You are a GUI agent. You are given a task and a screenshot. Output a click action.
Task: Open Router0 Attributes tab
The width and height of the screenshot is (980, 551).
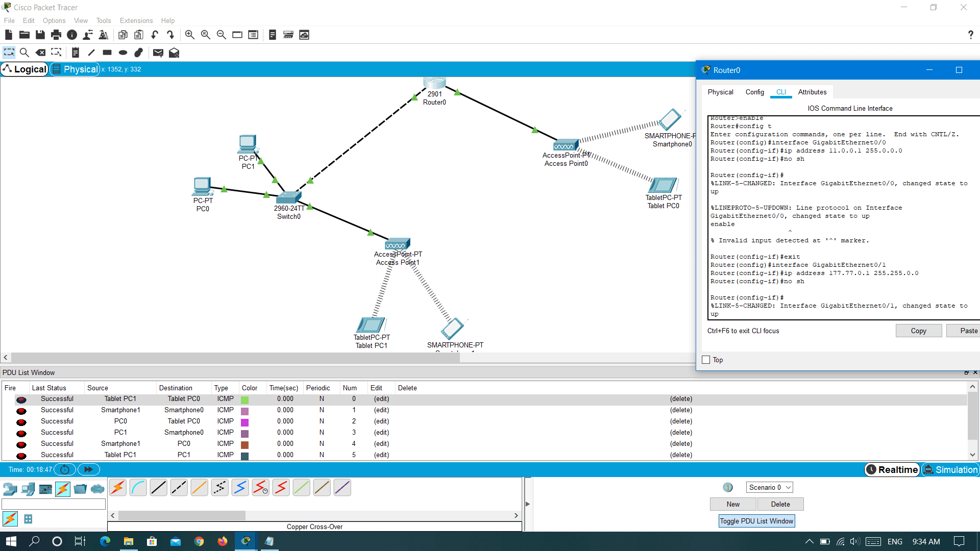(812, 92)
